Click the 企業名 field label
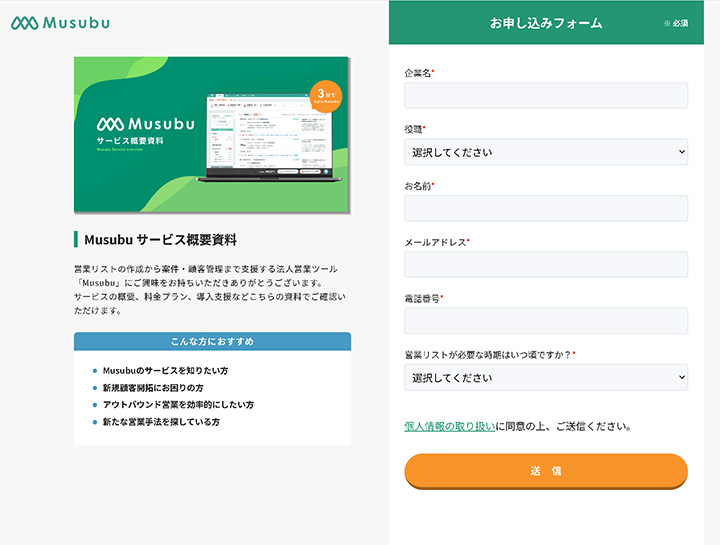Screen dimensions: 720x545 pos(417,73)
